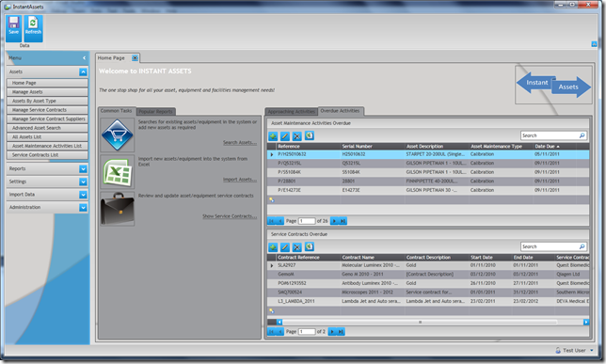The width and height of the screenshot is (606, 364).
Task: Collapse the Assets menu section
Action: (83, 71)
